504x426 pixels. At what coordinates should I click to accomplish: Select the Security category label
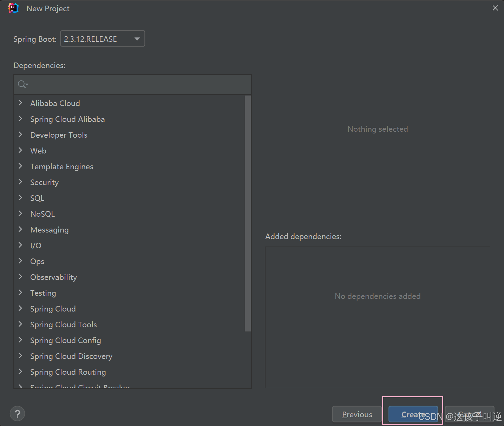coord(44,183)
